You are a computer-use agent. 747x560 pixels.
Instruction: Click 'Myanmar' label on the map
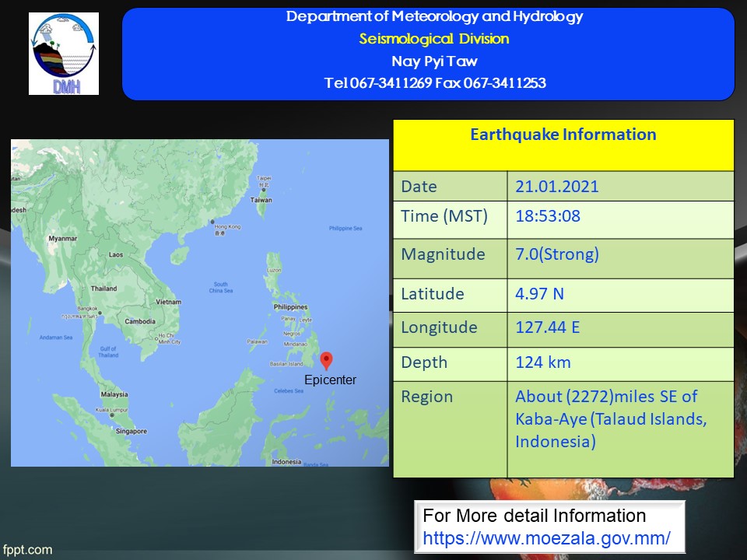coord(62,239)
